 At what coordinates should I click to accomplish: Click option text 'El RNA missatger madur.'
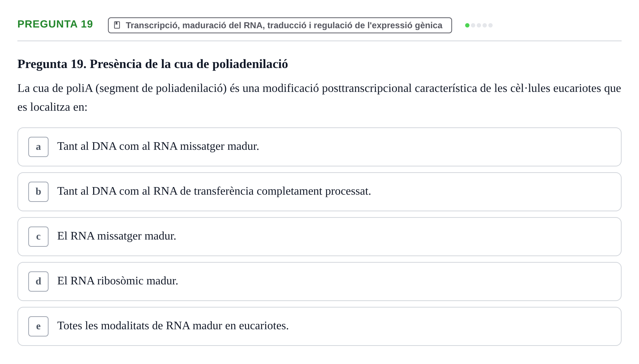[117, 236]
